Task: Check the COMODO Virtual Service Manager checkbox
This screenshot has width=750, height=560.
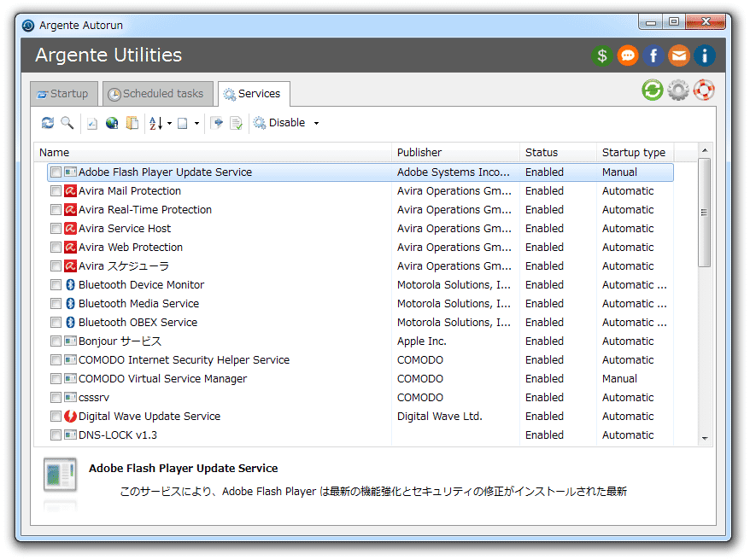Action: [x=56, y=379]
